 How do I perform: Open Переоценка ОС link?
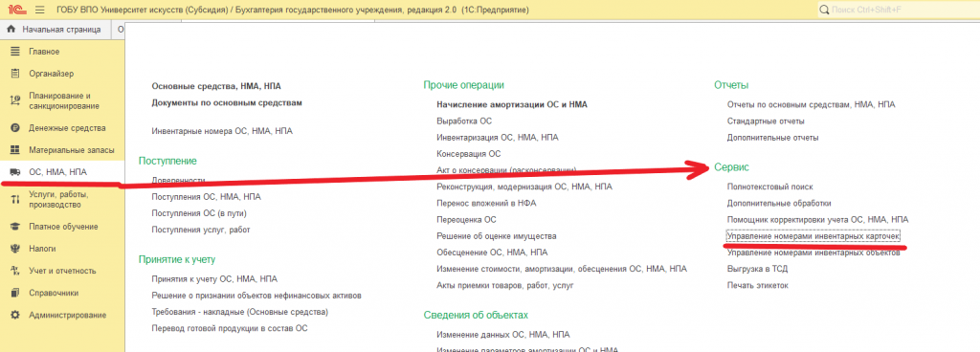pyautogui.click(x=466, y=220)
